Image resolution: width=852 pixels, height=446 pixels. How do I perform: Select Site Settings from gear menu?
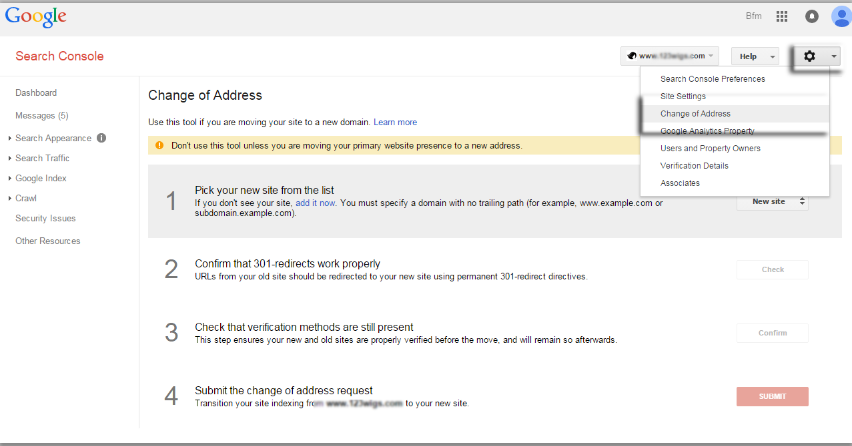click(x=683, y=96)
